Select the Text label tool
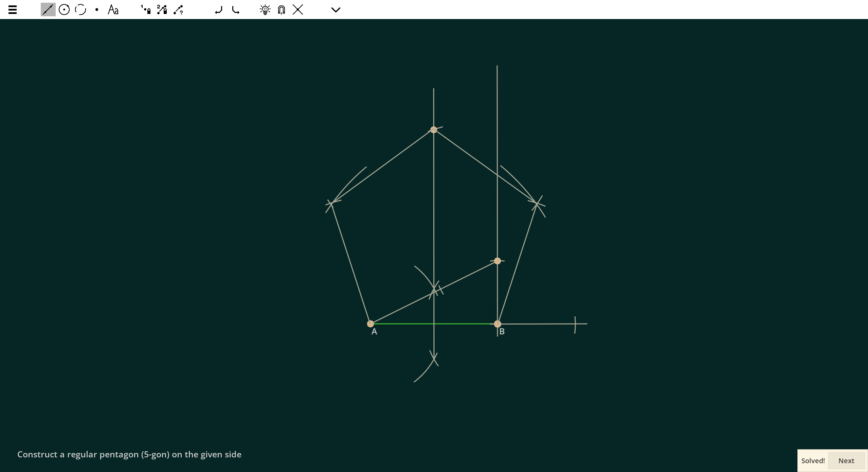Viewport: 868px width, 472px height. (113, 10)
